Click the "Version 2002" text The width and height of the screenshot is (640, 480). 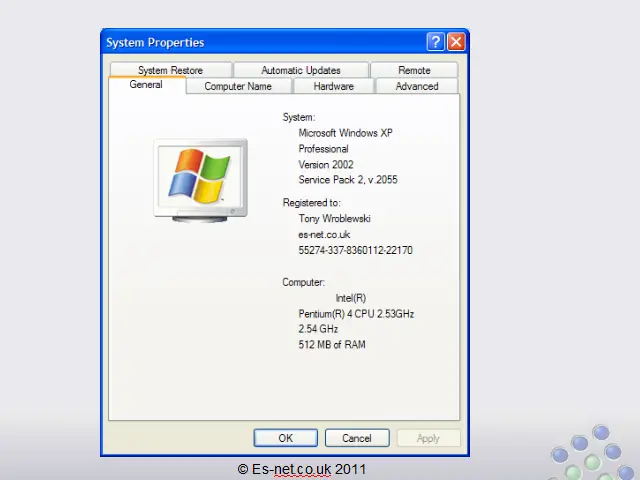(326, 164)
